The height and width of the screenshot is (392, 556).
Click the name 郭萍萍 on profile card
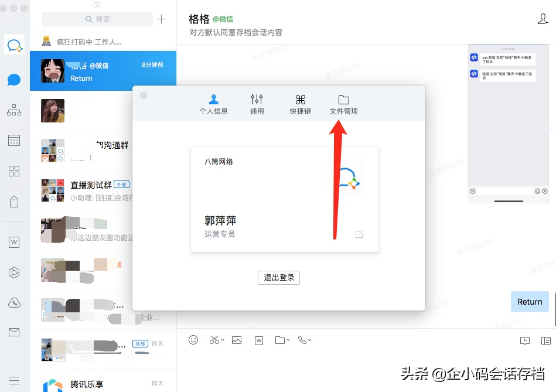pos(220,221)
